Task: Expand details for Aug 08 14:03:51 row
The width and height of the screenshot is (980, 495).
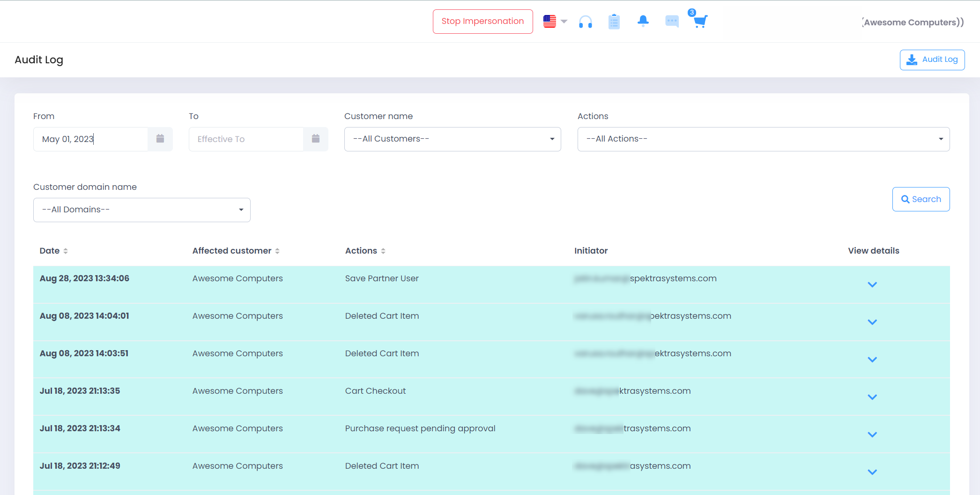Action: click(872, 360)
